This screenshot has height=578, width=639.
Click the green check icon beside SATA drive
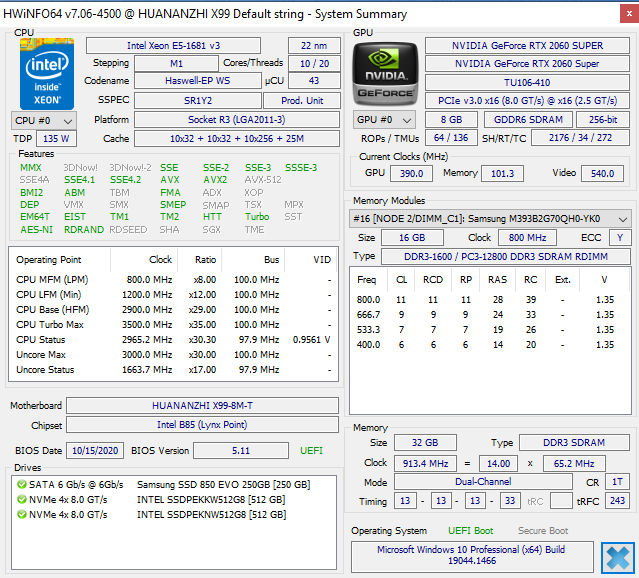click(22, 484)
